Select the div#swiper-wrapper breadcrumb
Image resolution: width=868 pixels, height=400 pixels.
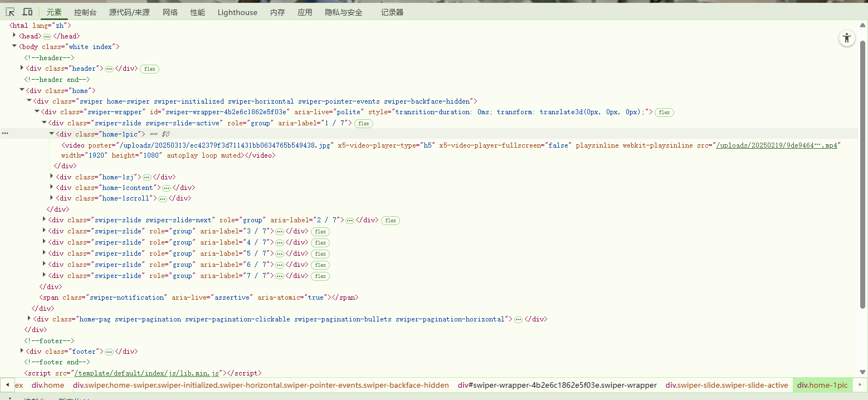click(x=557, y=385)
